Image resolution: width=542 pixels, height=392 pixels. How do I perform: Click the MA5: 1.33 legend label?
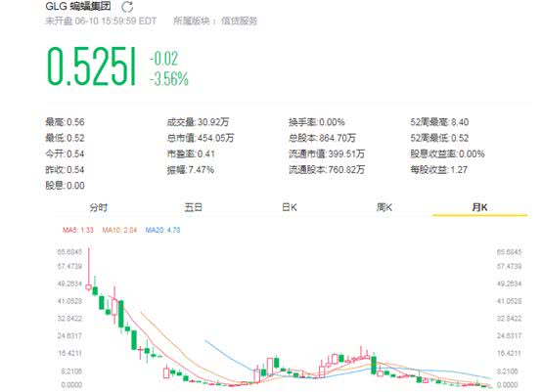[78, 230]
